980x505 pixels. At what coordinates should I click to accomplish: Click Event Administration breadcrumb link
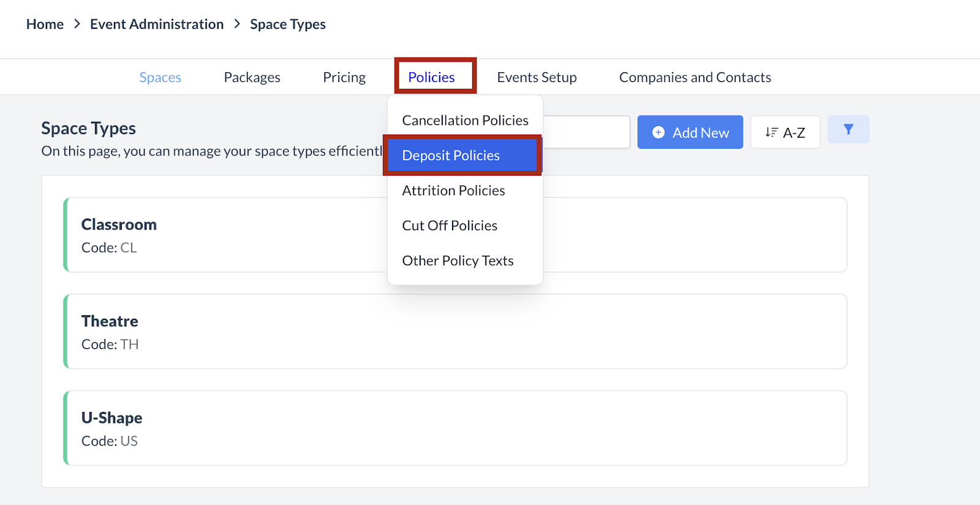point(157,24)
